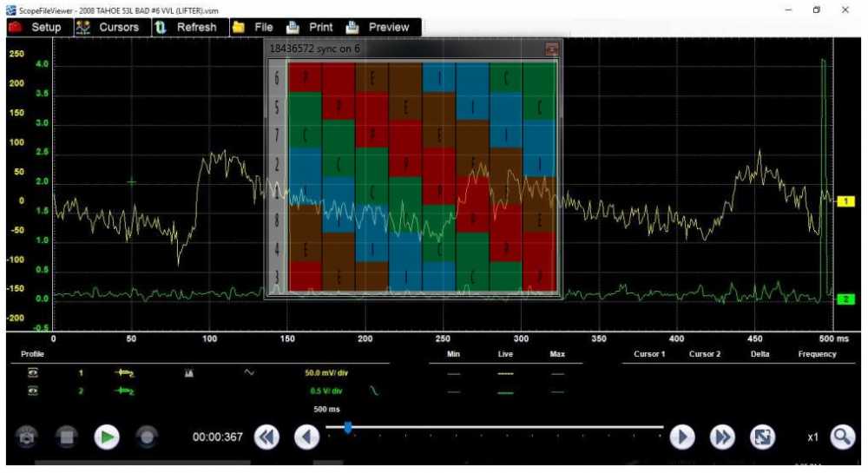Image resolution: width=868 pixels, height=473 pixels.
Task: Click the camera snapshot icon
Action: (27, 437)
